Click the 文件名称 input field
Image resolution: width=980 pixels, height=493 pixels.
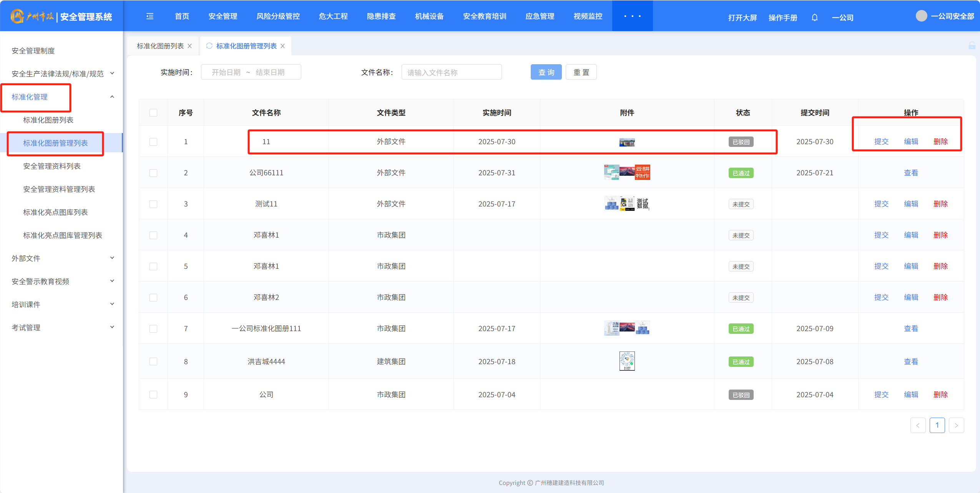tap(451, 72)
